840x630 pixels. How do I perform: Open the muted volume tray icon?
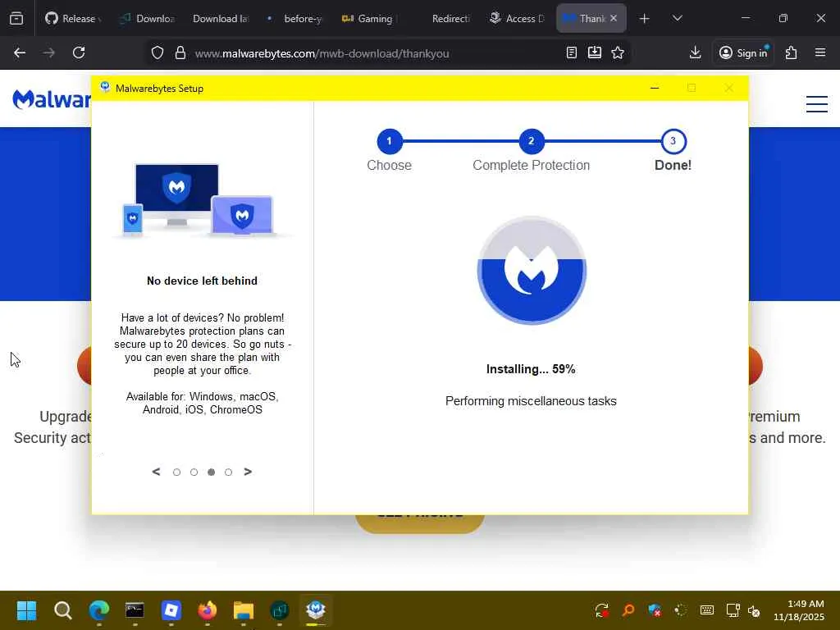[755, 610]
